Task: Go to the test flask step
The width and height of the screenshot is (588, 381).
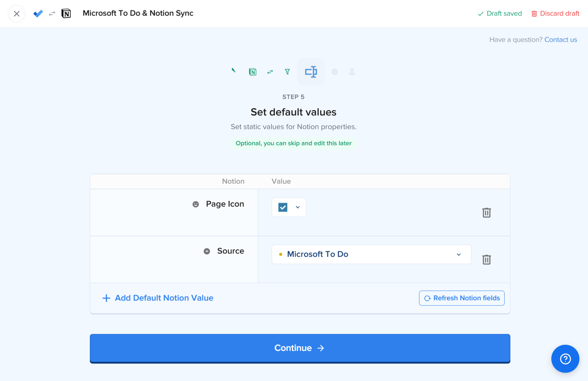Action: pyautogui.click(x=352, y=72)
